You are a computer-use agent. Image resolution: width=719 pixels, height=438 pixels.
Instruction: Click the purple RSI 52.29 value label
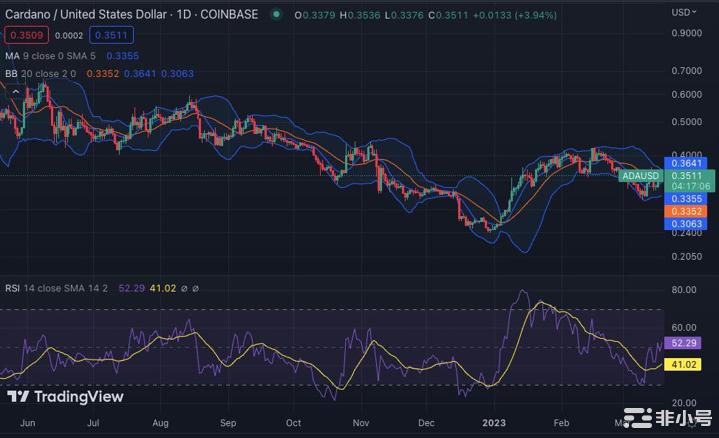(x=684, y=343)
